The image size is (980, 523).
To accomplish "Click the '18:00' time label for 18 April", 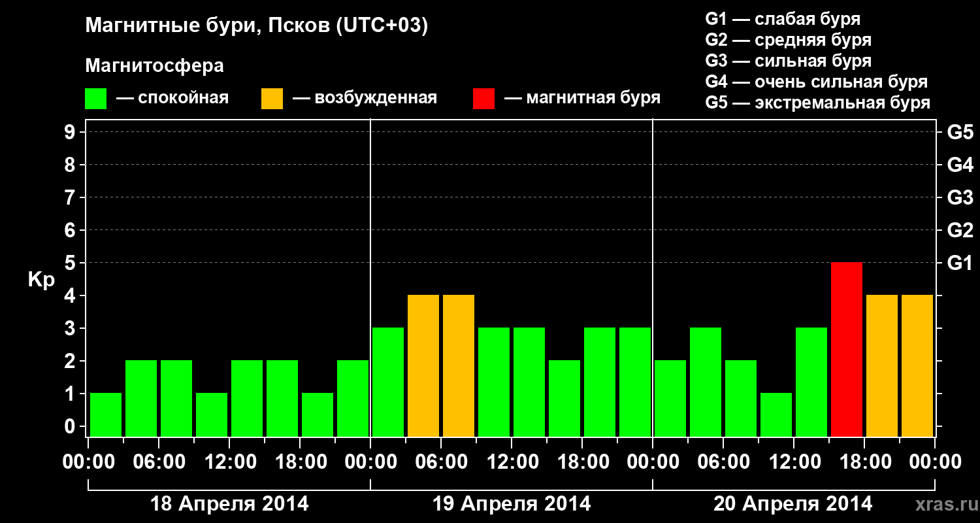I will [300, 462].
